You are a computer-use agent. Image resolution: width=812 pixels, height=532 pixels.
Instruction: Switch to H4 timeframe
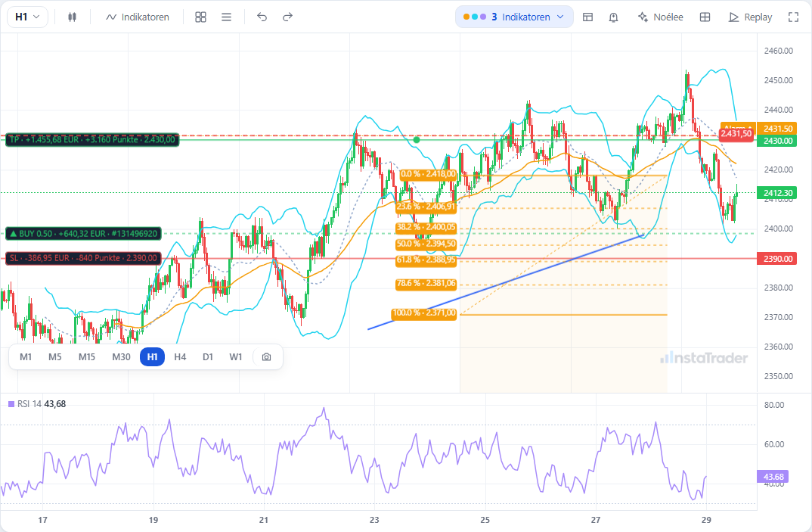[180, 356]
